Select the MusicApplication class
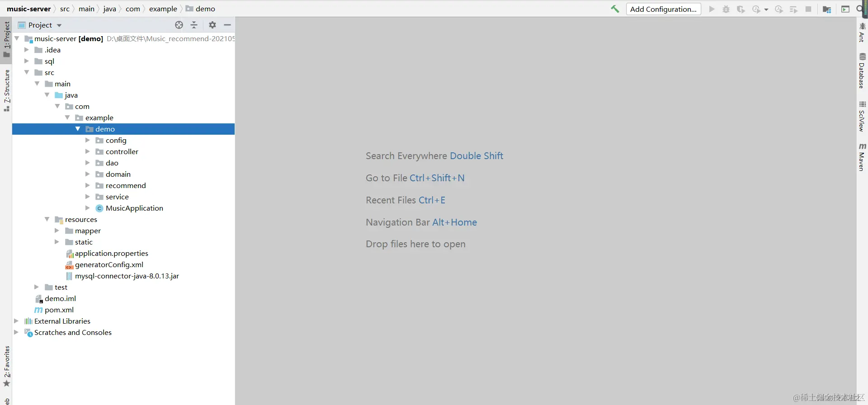868x405 pixels. click(134, 208)
